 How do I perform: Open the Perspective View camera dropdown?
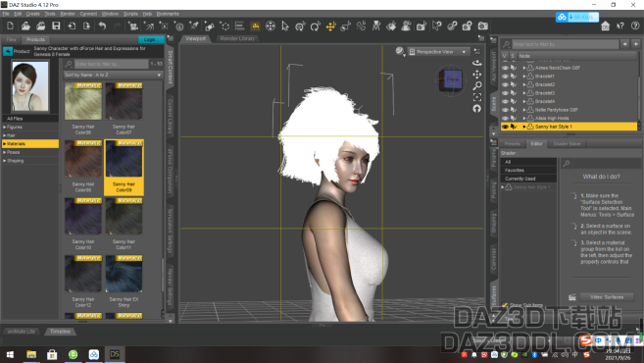(x=438, y=52)
